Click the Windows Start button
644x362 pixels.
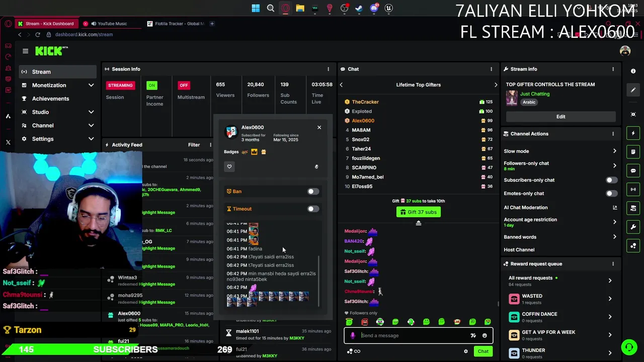(256, 8)
